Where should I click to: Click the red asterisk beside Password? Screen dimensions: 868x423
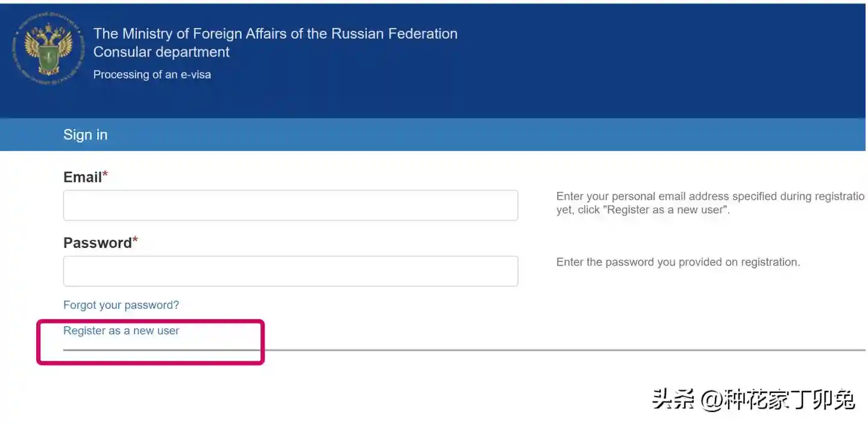click(x=135, y=241)
